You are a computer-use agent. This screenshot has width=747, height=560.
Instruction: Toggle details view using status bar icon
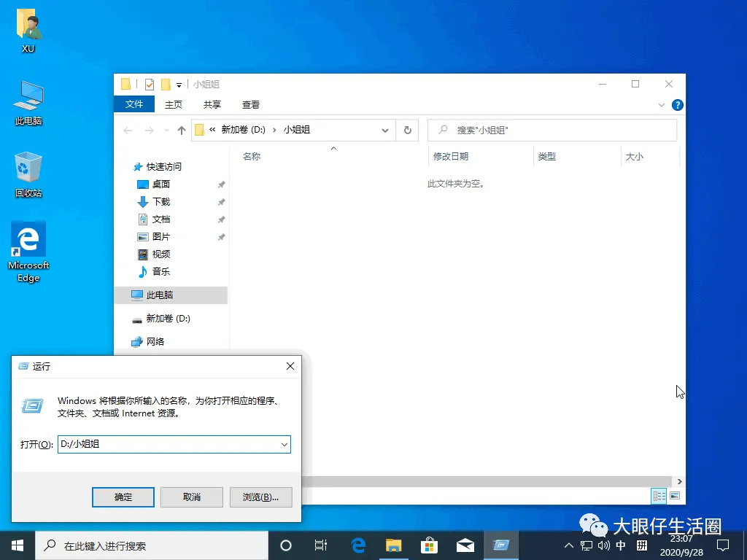pyautogui.click(x=658, y=496)
